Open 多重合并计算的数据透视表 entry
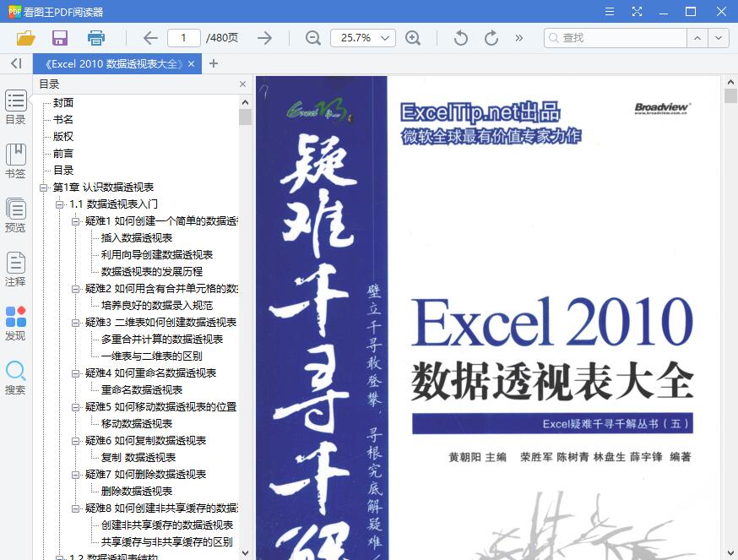738x560 pixels. (x=162, y=340)
